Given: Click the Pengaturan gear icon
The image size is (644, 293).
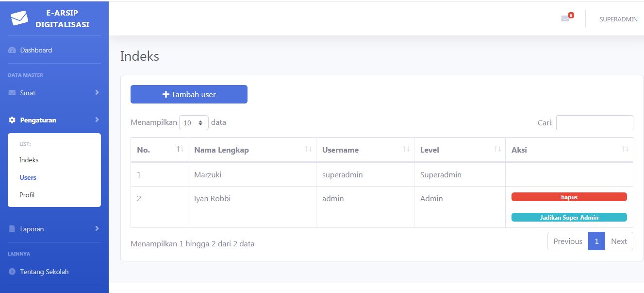Looking at the screenshot, I should (x=12, y=120).
